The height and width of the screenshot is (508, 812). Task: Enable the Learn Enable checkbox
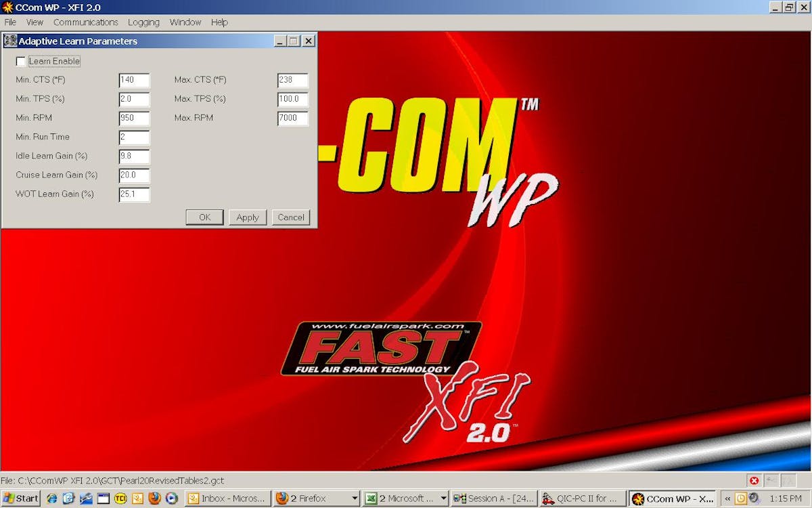[21, 62]
